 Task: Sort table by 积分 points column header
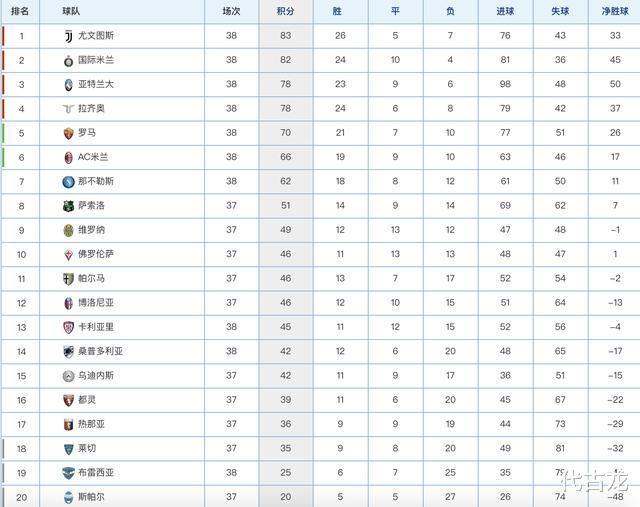[285, 11]
